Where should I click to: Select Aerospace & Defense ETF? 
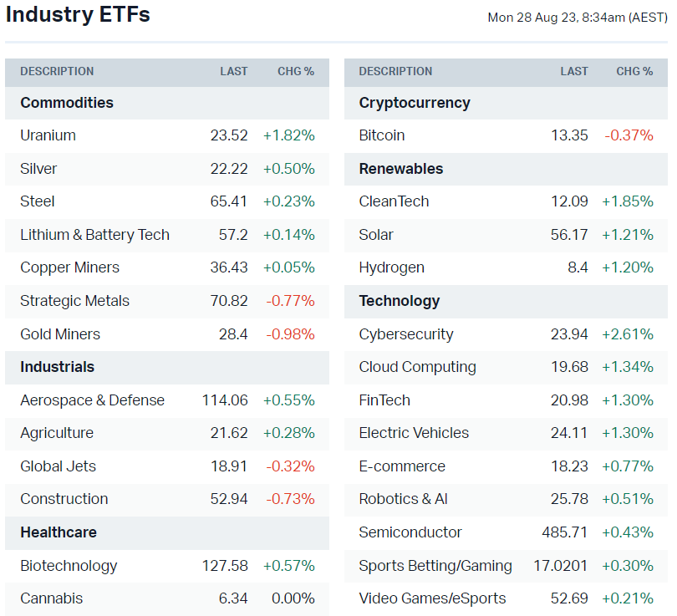[92, 400]
